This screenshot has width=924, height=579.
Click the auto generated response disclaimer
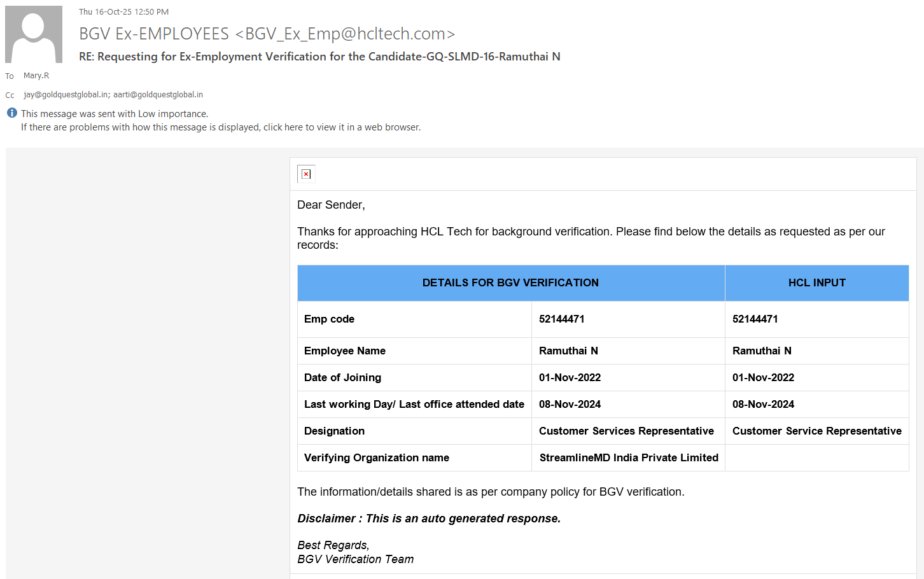pos(429,519)
